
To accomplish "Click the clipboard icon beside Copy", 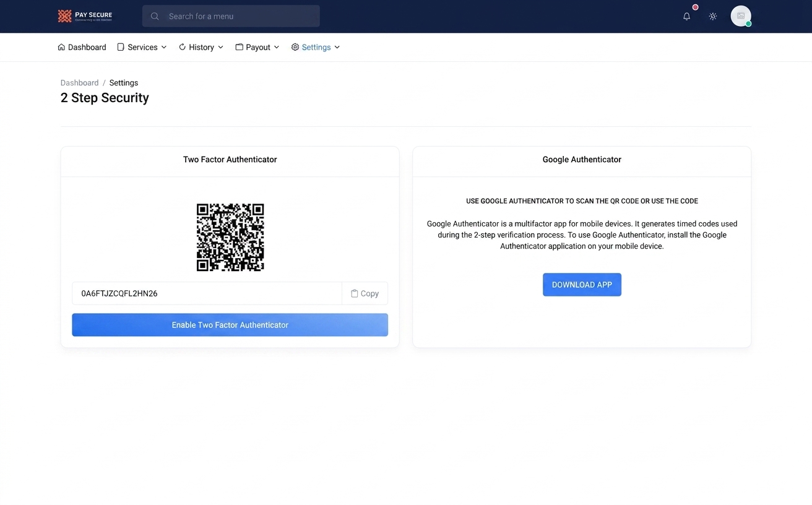I will tap(355, 293).
